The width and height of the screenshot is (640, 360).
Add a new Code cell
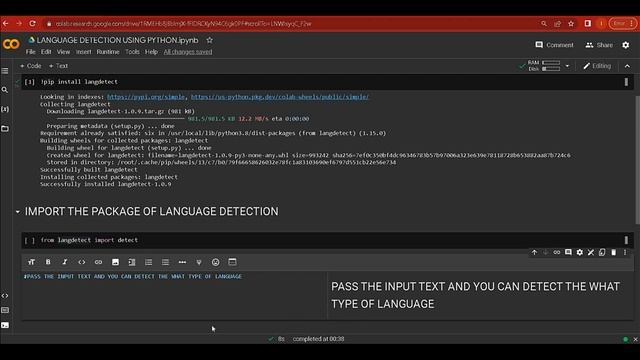pos(31,66)
